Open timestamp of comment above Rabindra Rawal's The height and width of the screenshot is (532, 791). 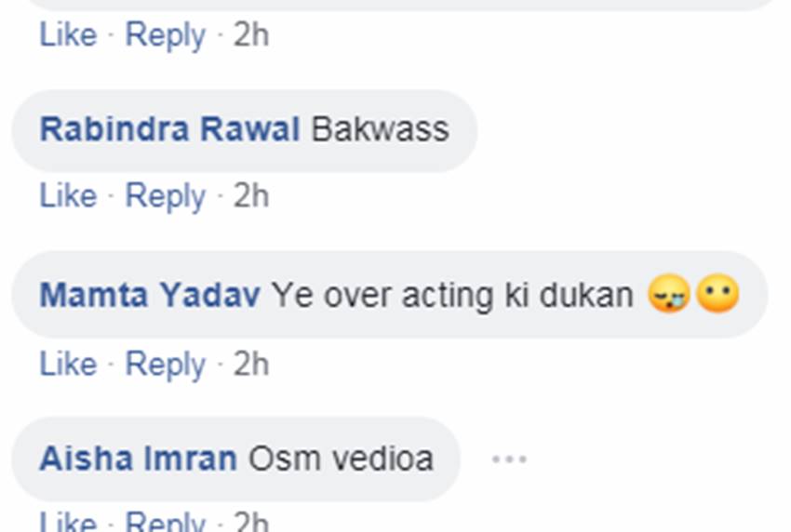(x=250, y=35)
